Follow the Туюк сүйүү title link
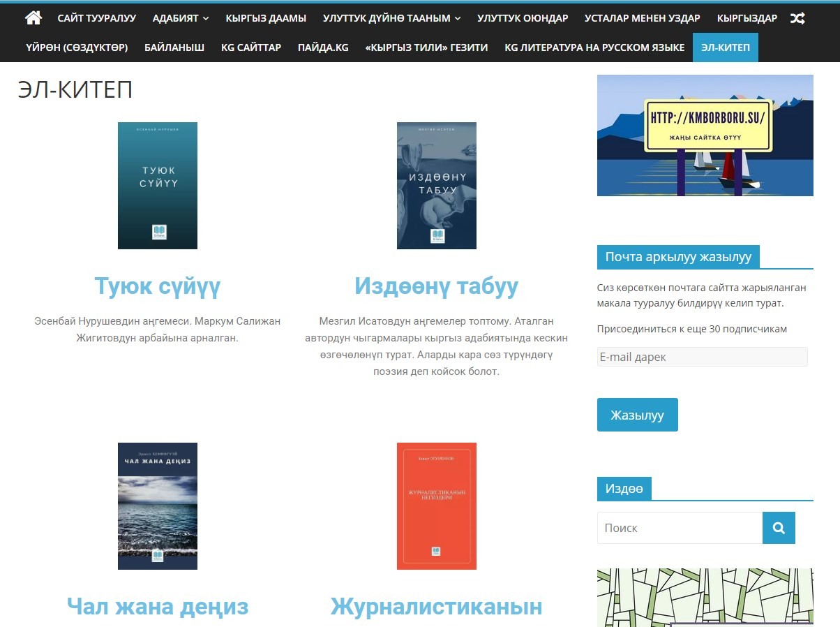The height and width of the screenshot is (627, 840). pyautogui.click(x=158, y=286)
